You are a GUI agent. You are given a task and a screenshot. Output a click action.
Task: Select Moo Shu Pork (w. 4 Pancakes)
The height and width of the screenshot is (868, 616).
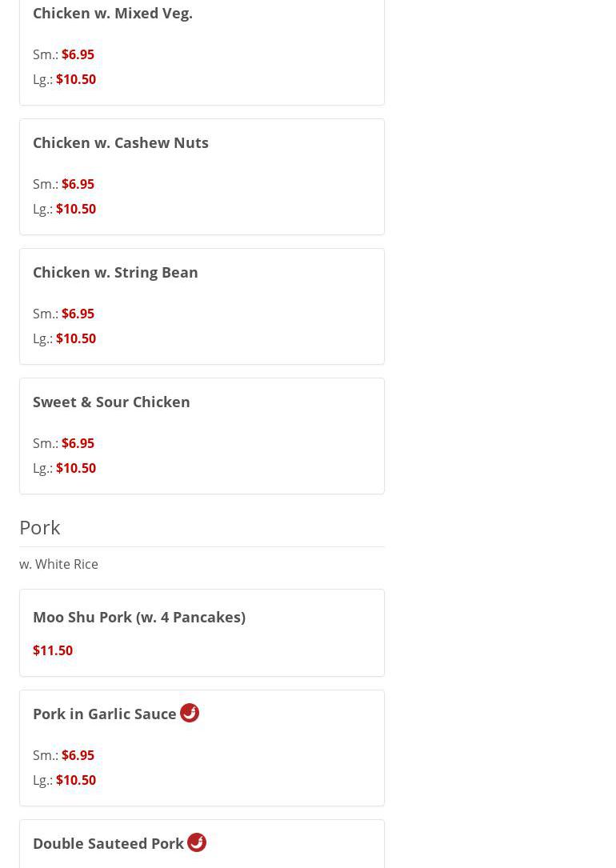pyautogui.click(x=139, y=618)
